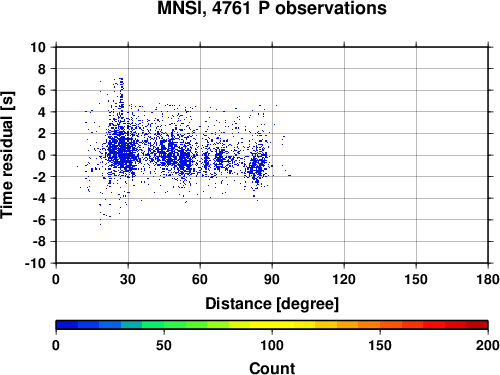This screenshot has height=375, width=500.
Task: Click colorbar tick label "50"
Action: tap(164, 345)
